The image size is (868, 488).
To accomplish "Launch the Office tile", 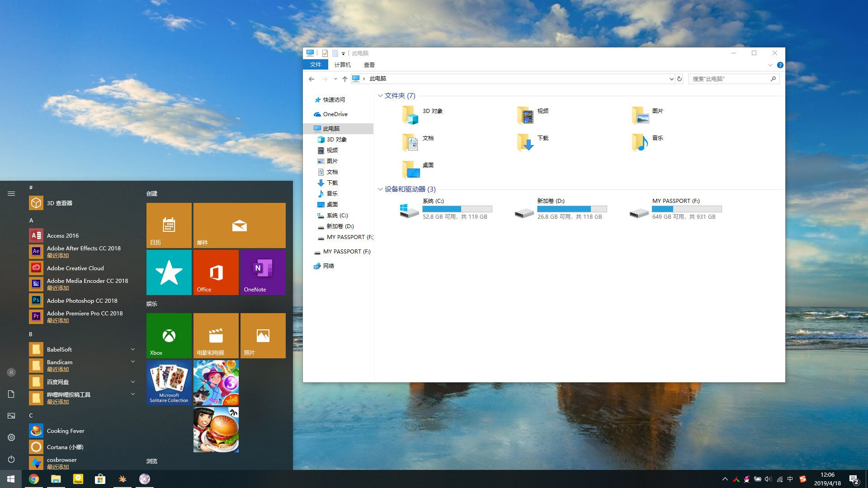I will click(x=216, y=272).
